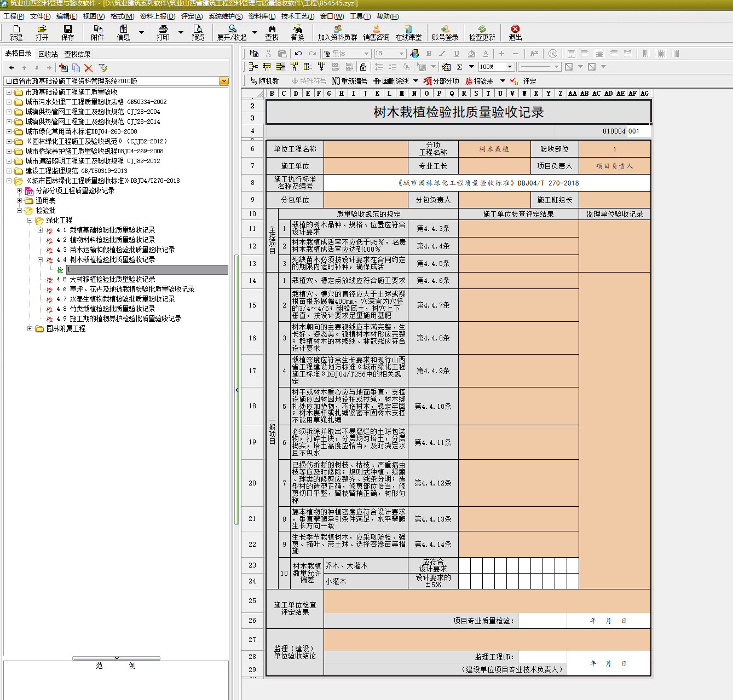
Task: Select tree item 4.5 大树移植检验批质量验收记录
Action: pyautogui.click(x=106, y=279)
